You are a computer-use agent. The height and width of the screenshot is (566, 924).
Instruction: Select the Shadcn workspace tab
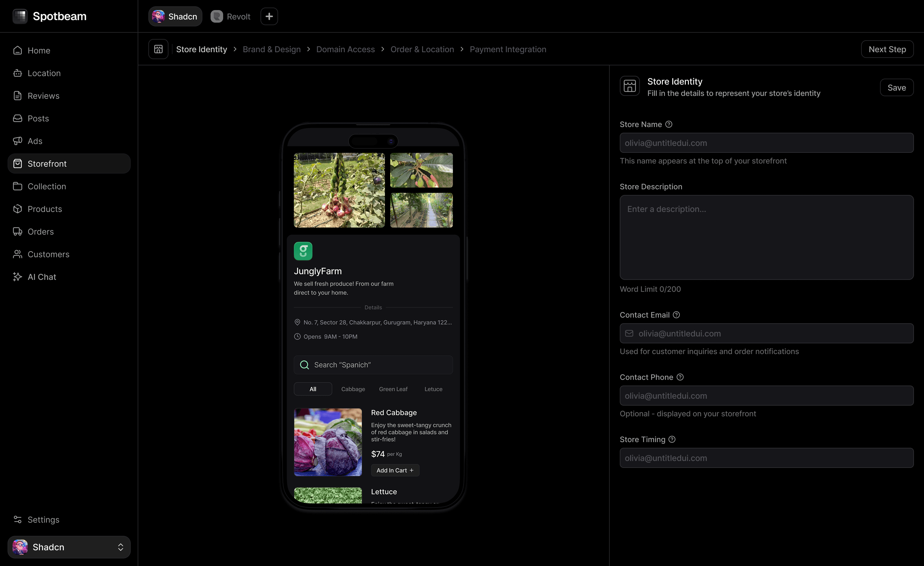(x=175, y=16)
